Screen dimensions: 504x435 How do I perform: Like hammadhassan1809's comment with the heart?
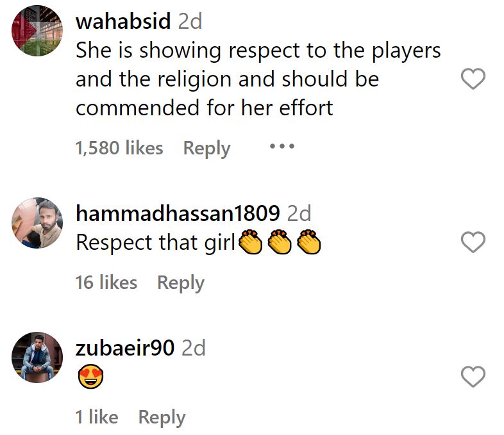(x=473, y=242)
